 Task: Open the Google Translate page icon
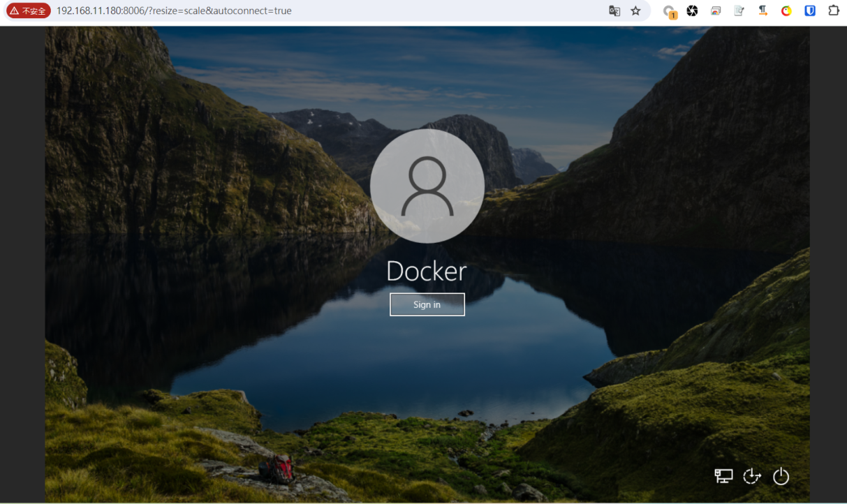click(614, 11)
